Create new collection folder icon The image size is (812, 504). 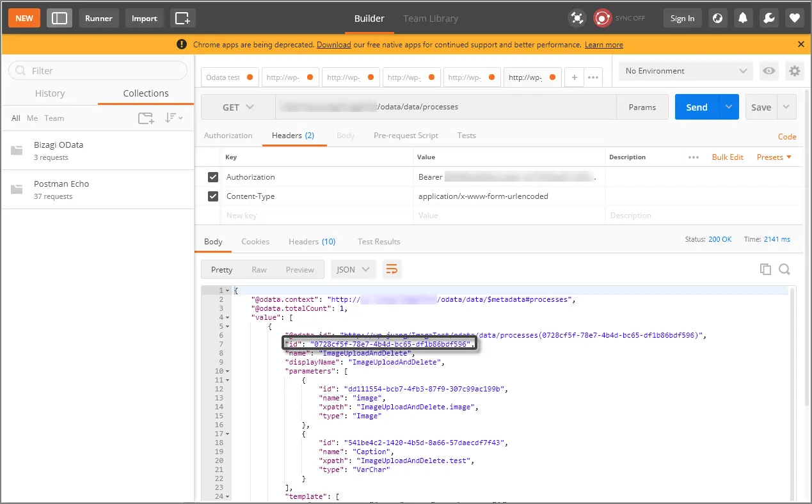coord(146,118)
